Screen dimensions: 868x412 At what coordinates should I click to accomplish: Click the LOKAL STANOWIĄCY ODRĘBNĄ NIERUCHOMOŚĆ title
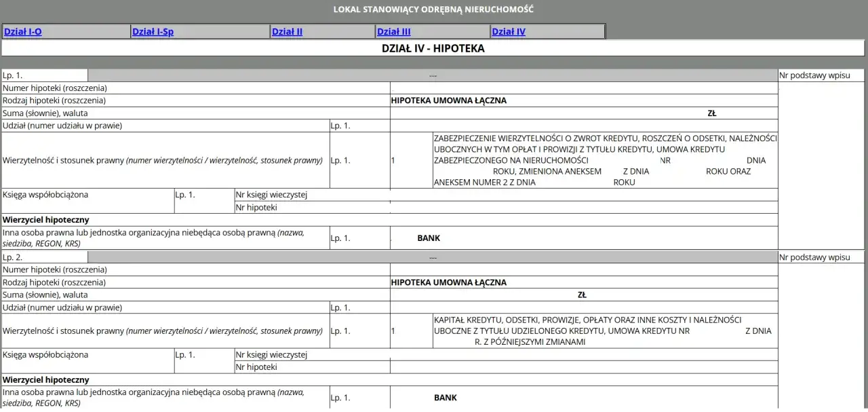[433, 10]
